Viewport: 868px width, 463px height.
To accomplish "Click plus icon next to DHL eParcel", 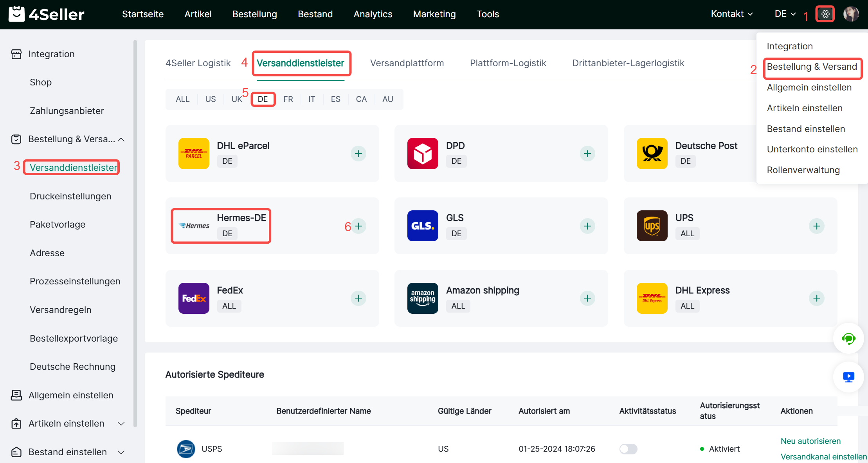I will point(358,154).
